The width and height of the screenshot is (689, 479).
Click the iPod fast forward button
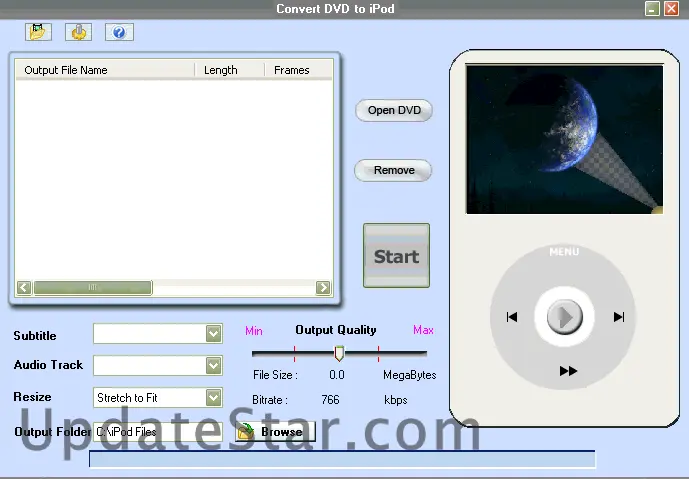pos(568,371)
